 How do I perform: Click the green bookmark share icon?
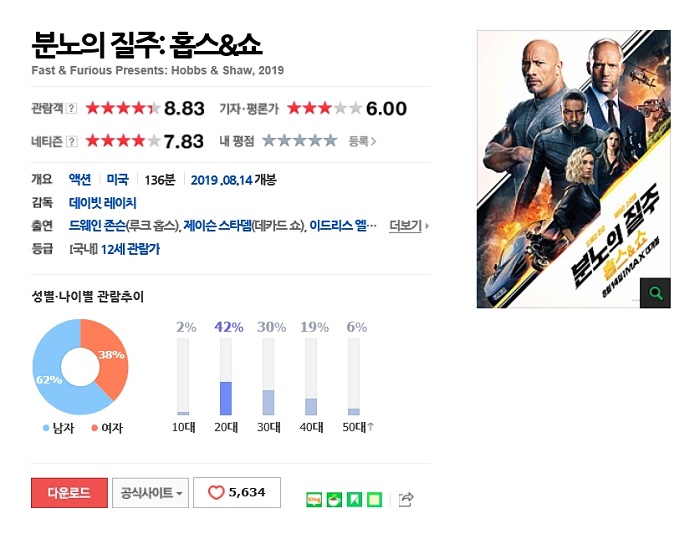(354, 498)
